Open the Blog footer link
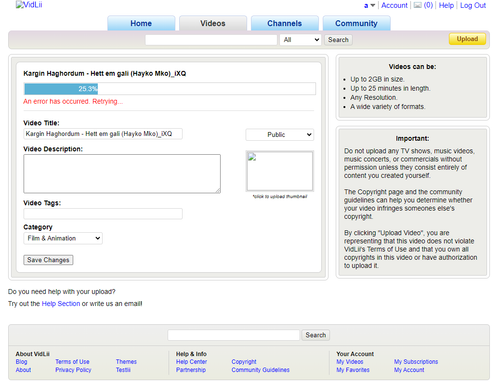This screenshot has width=500, height=387. (21, 362)
